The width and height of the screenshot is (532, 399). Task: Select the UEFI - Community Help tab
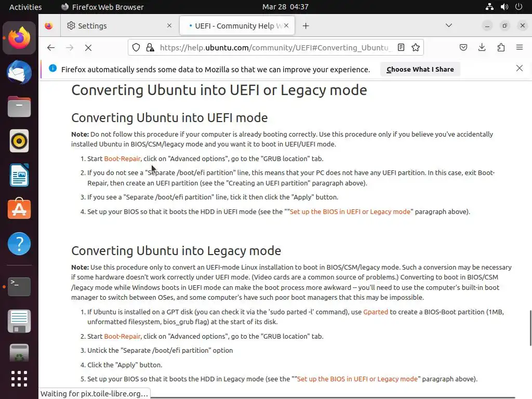click(x=237, y=26)
